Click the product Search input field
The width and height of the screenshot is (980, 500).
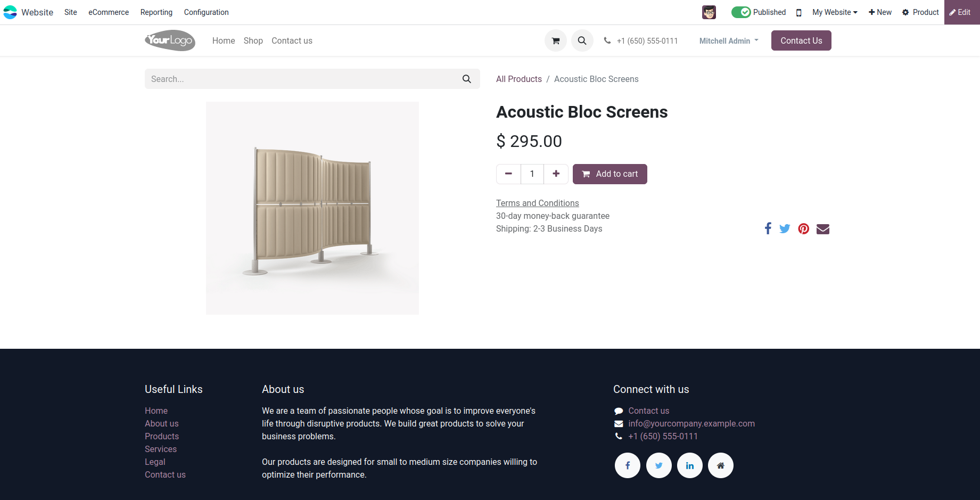click(303, 79)
